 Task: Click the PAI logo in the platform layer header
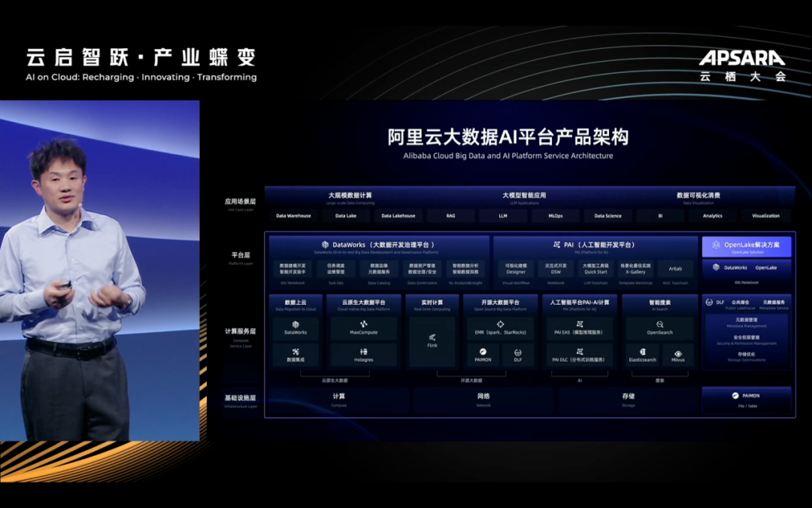pyautogui.click(x=556, y=245)
